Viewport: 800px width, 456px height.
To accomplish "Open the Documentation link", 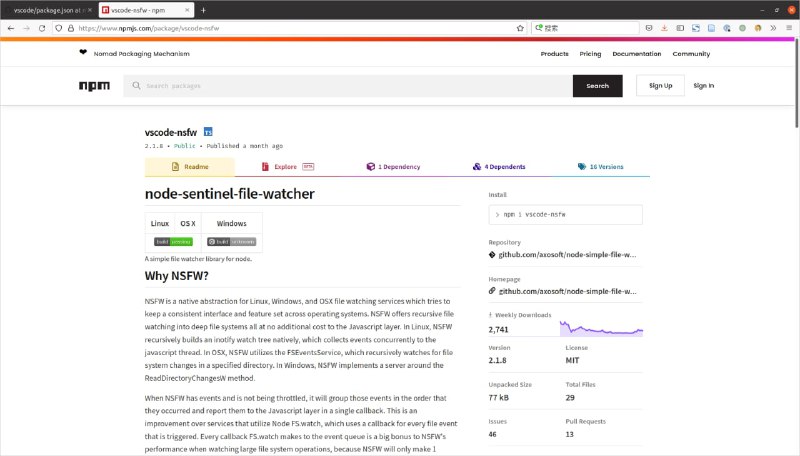I will (x=637, y=54).
